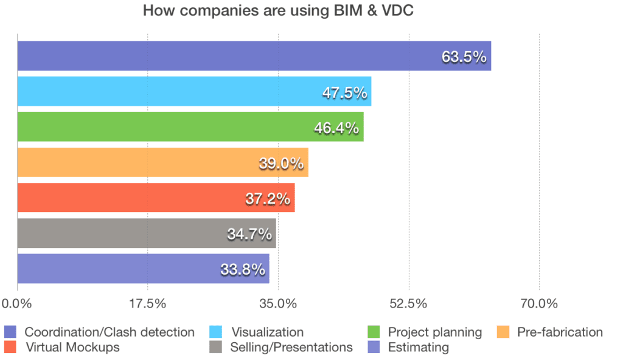Click the Estimating legend color swatch
This screenshot has height=364, width=623.
(374, 347)
